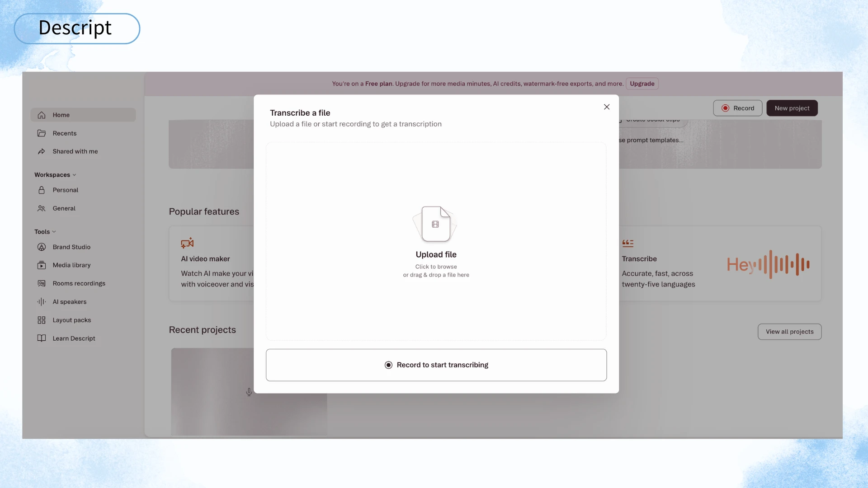The width and height of the screenshot is (868, 488).
Task: Click the 'Popular features' heading
Action: tap(204, 211)
